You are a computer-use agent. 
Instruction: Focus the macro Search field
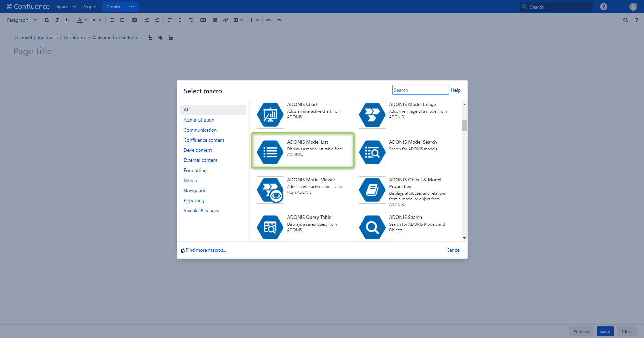421,90
